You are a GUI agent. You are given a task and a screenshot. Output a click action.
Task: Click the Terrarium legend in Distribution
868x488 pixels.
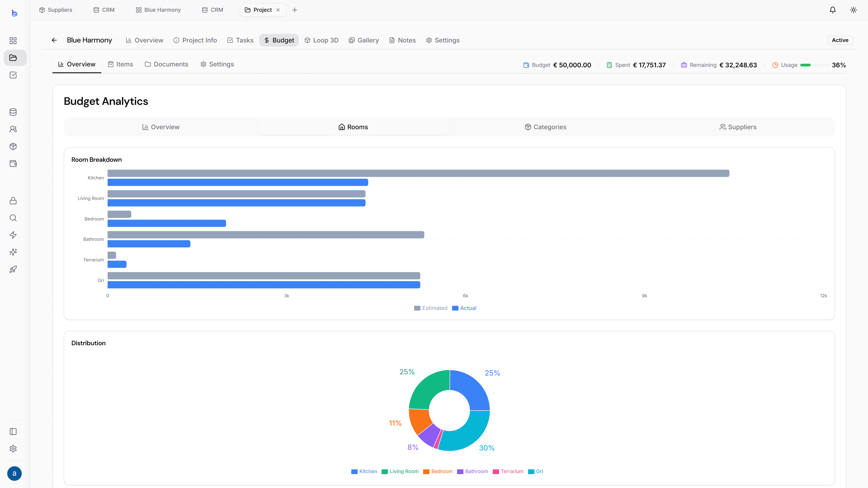point(508,472)
